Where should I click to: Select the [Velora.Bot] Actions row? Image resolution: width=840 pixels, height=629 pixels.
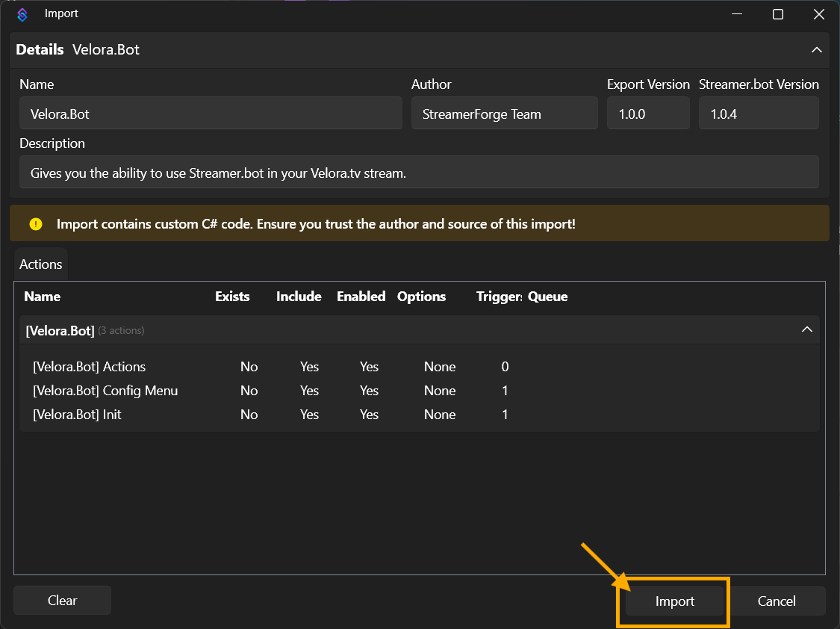(x=90, y=367)
